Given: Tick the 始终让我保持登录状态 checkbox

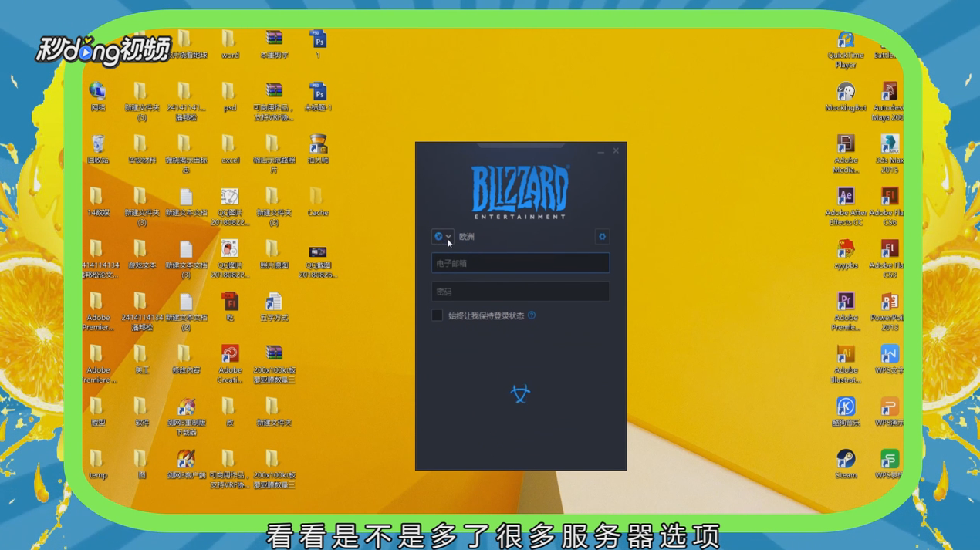Looking at the screenshot, I should coord(437,315).
